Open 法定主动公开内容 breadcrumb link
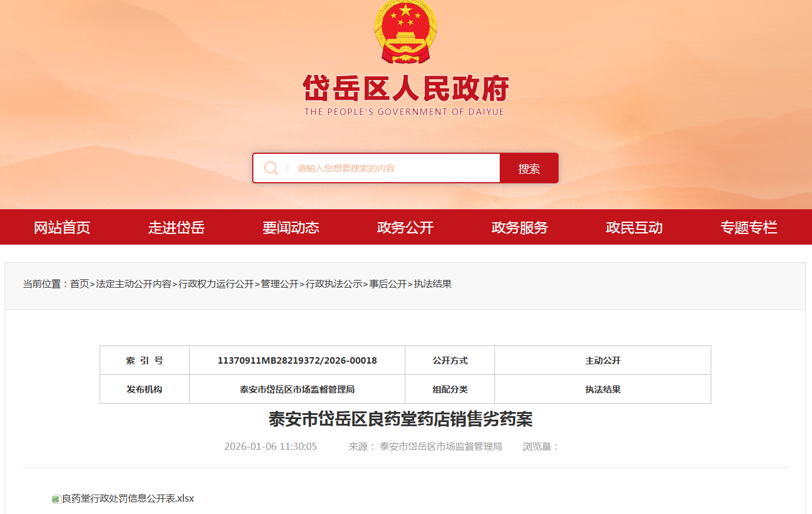Image resolution: width=812 pixels, height=514 pixels. (x=133, y=284)
